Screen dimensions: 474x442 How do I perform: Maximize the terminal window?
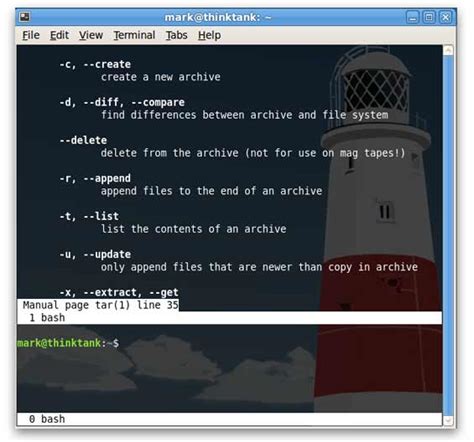pyautogui.click(x=429, y=17)
